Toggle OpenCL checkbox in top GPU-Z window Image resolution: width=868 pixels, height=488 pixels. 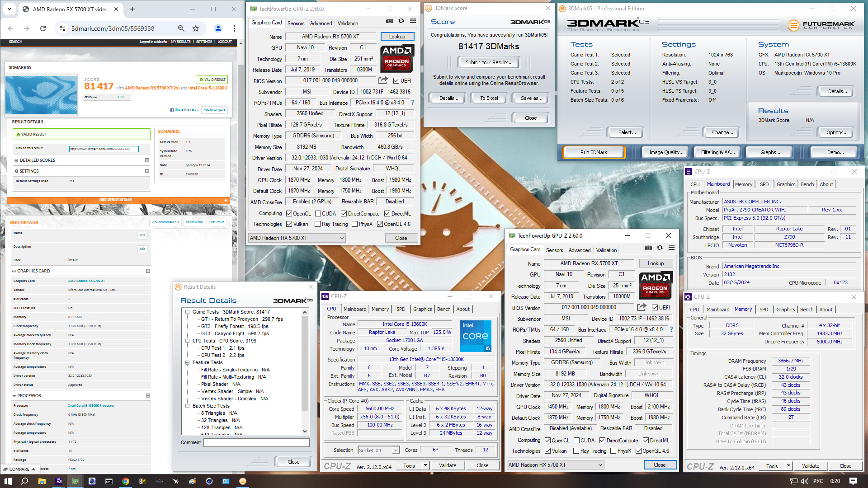pos(289,214)
